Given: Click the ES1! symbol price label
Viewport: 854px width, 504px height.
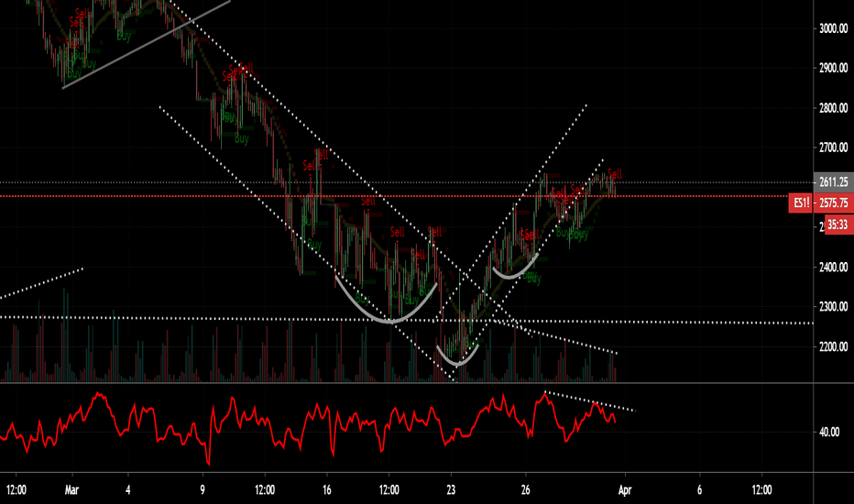Looking at the screenshot, I should pyautogui.click(x=801, y=203).
